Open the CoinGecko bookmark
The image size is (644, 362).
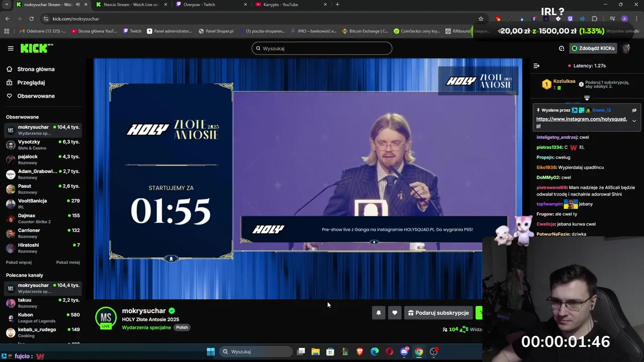(417, 31)
